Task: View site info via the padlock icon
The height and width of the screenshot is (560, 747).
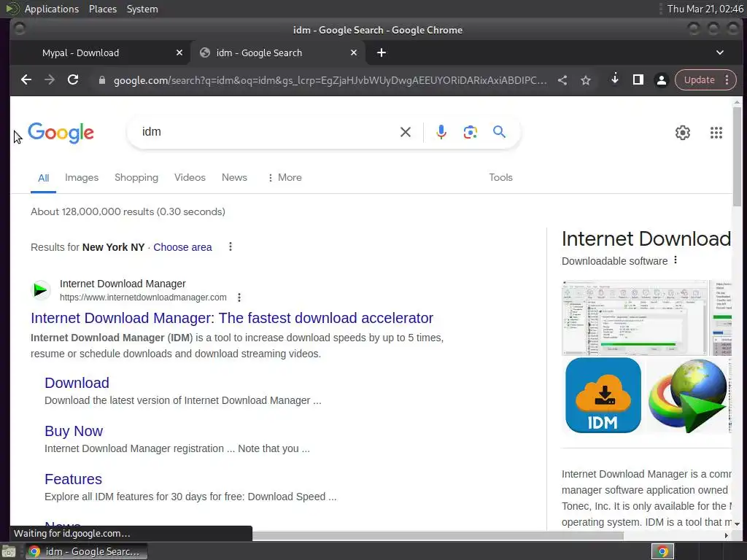Action: tap(101, 80)
